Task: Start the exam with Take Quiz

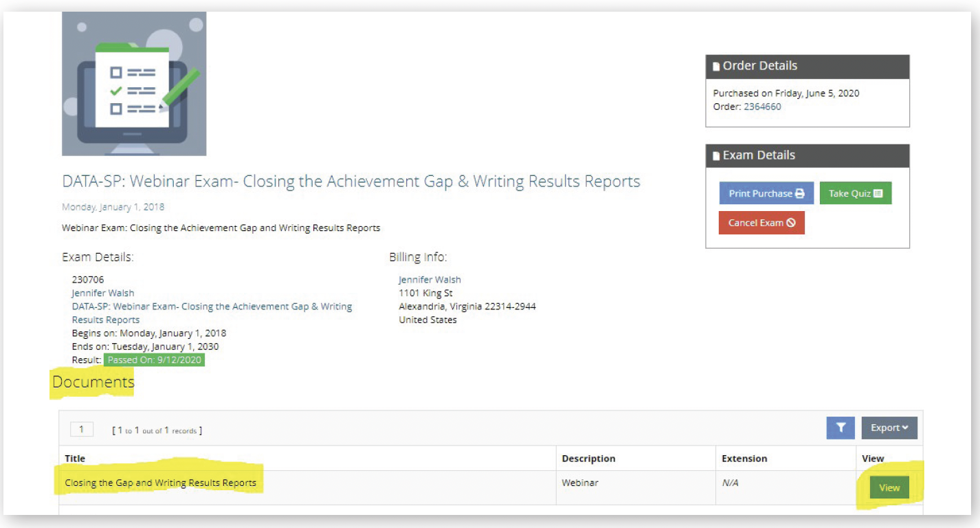Action: 855,193
